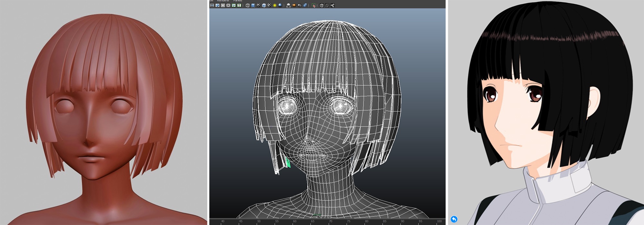Toggle depth of field blue cubes icon

click(x=305, y=5)
